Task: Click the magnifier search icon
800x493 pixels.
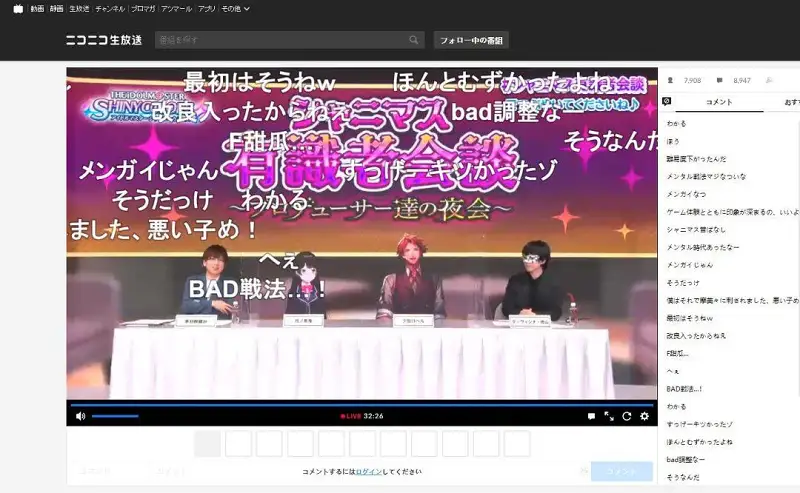Action: [414, 40]
